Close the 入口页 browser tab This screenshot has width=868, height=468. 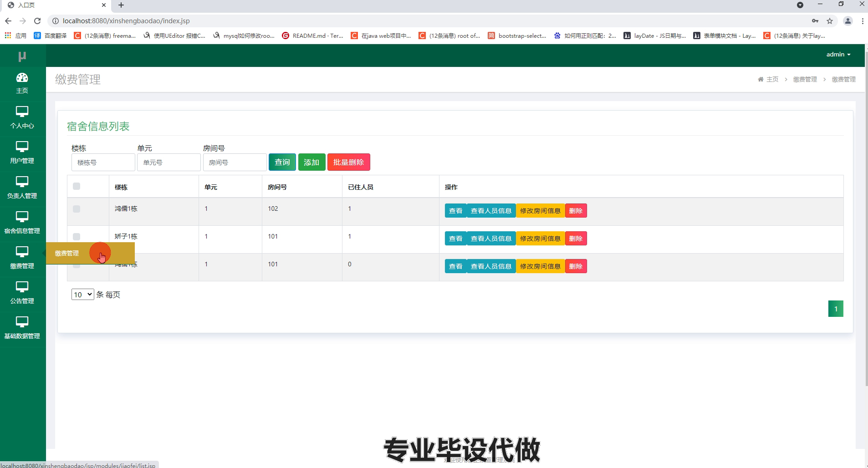(x=104, y=5)
